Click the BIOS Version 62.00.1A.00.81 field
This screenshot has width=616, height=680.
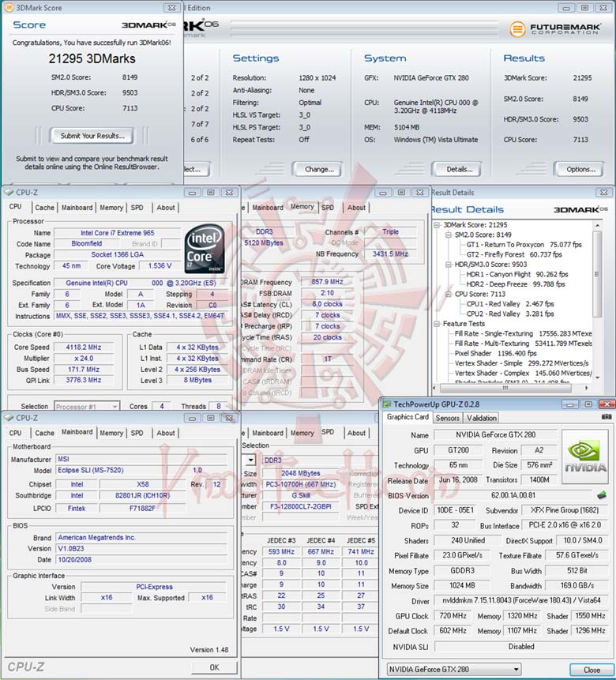click(x=513, y=495)
